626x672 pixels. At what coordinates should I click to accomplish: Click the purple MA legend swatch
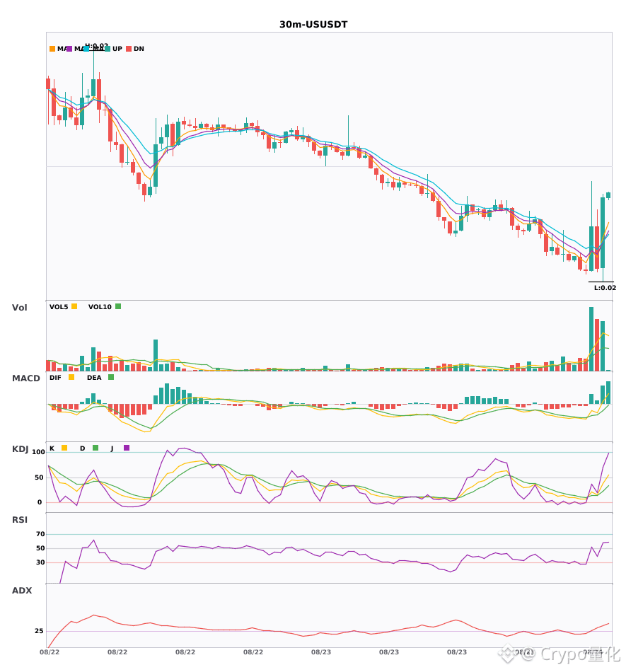pyautogui.click(x=69, y=49)
